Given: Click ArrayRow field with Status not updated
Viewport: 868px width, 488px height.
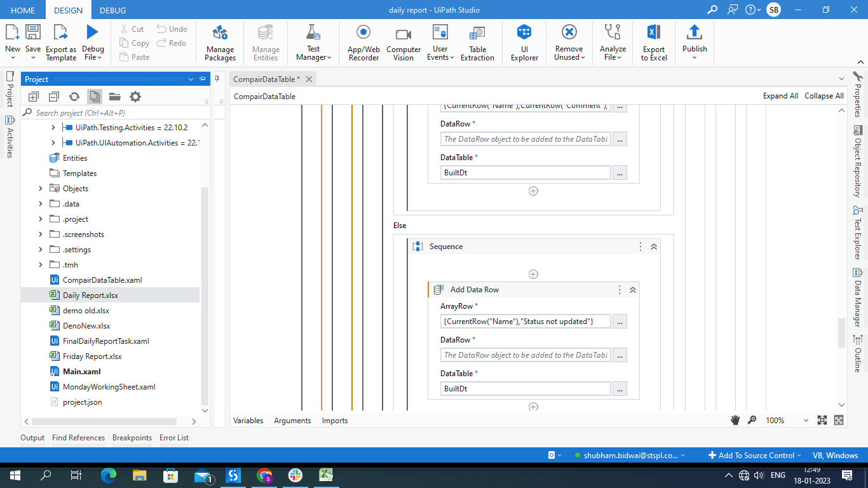Looking at the screenshot, I should (x=526, y=322).
